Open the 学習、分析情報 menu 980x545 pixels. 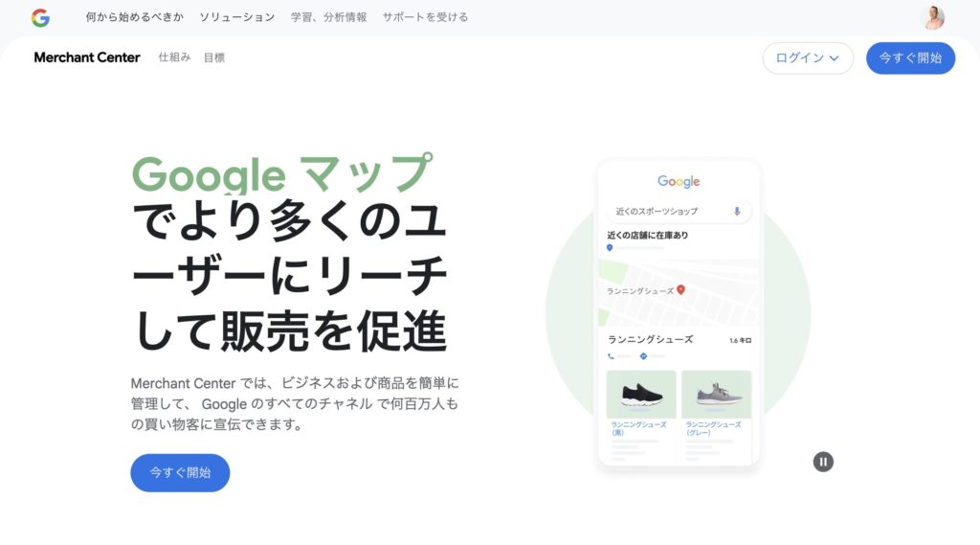(329, 17)
